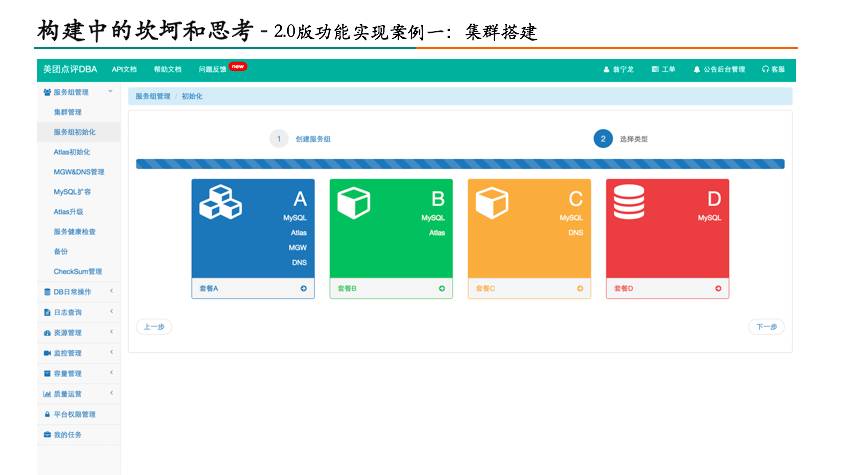Click MGW text on the blue card
The width and height of the screenshot is (848, 475).
coord(297,247)
